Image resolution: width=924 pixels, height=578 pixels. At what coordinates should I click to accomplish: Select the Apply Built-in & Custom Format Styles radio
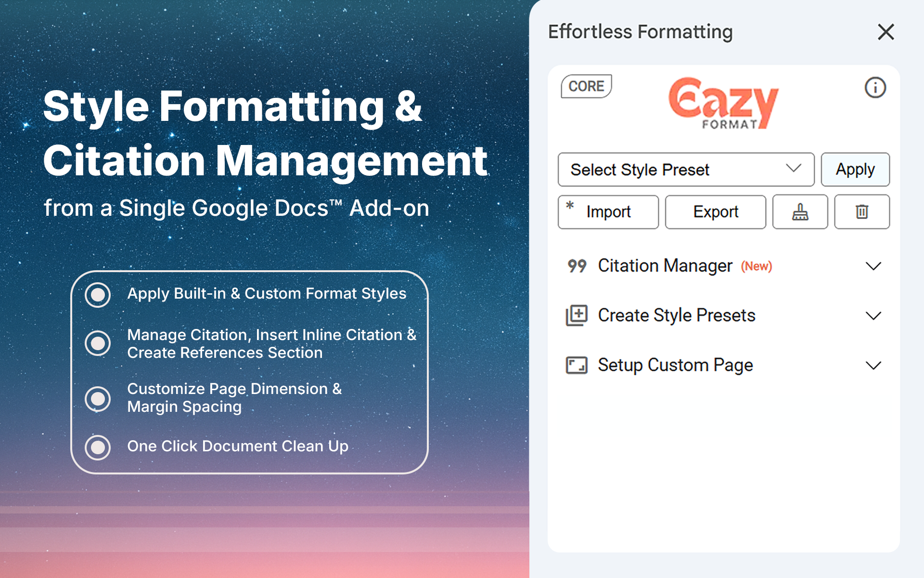pos(98,295)
